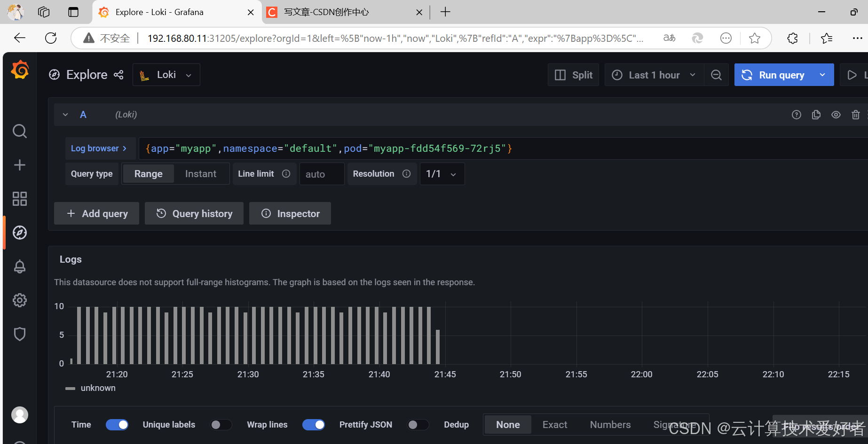The image size is (868, 444).
Task: Open the user profile avatar in sidebar
Action: pyautogui.click(x=20, y=415)
